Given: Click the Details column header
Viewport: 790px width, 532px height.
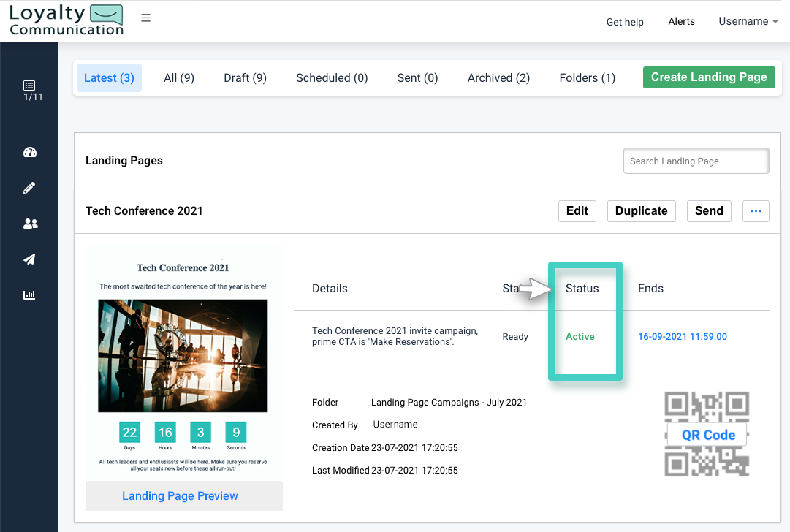Looking at the screenshot, I should click(x=330, y=288).
